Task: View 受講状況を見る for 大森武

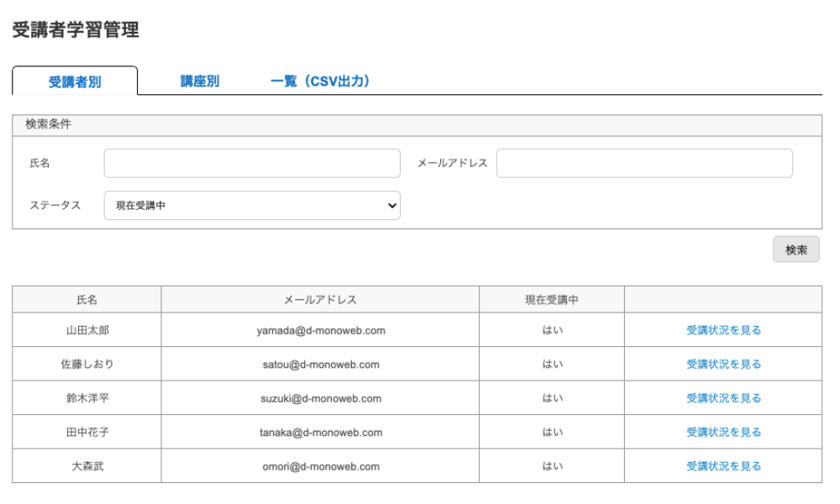Action: click(723, 466)
